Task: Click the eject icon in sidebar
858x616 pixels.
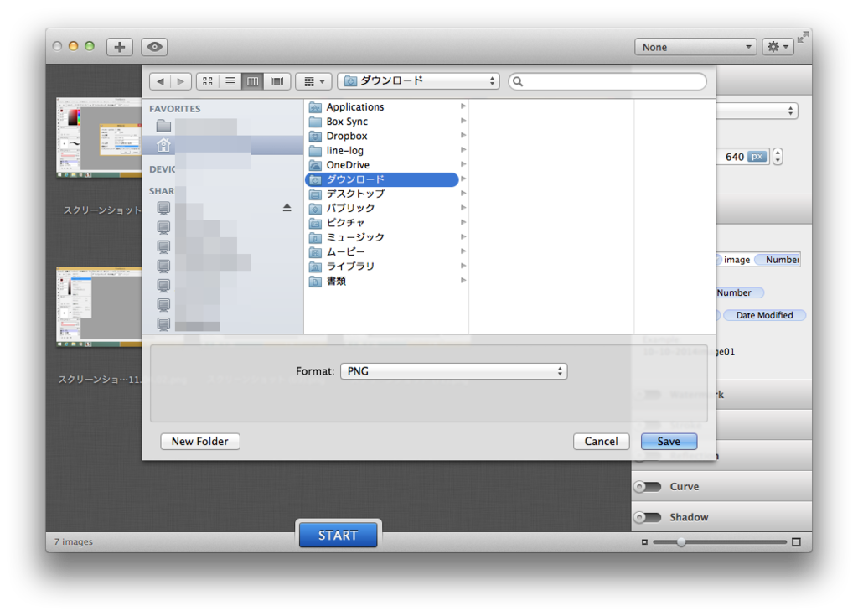Action: point(287,208)
